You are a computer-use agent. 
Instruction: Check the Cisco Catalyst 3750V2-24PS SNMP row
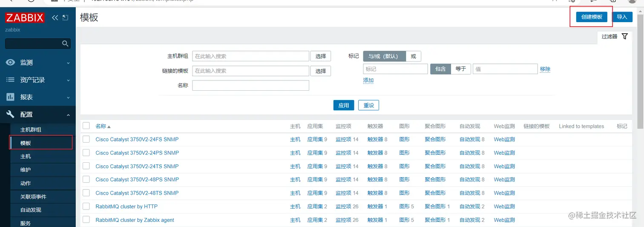(86, 152)
